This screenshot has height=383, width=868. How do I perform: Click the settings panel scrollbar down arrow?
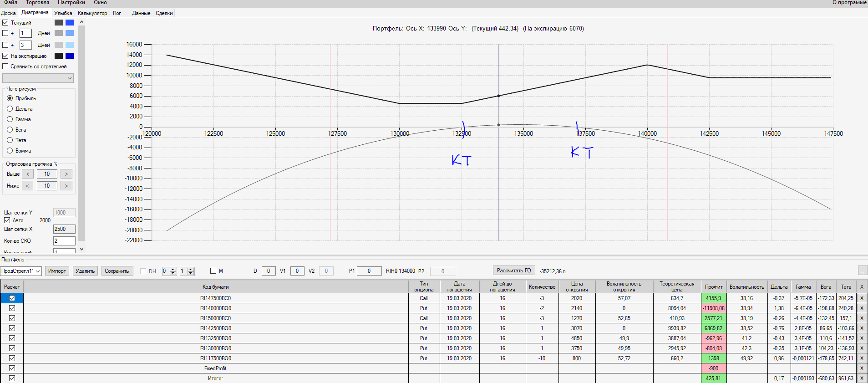82,249
